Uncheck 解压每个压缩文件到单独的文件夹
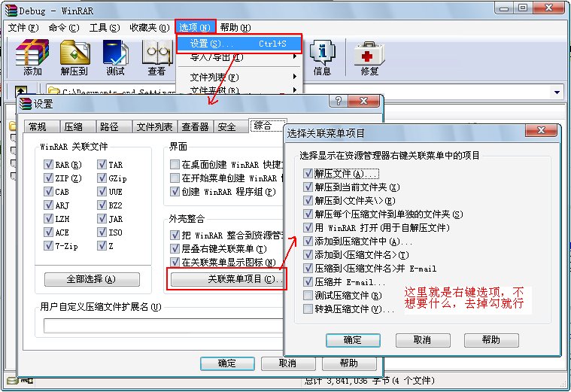571x392 pixels. click(308, 214)
